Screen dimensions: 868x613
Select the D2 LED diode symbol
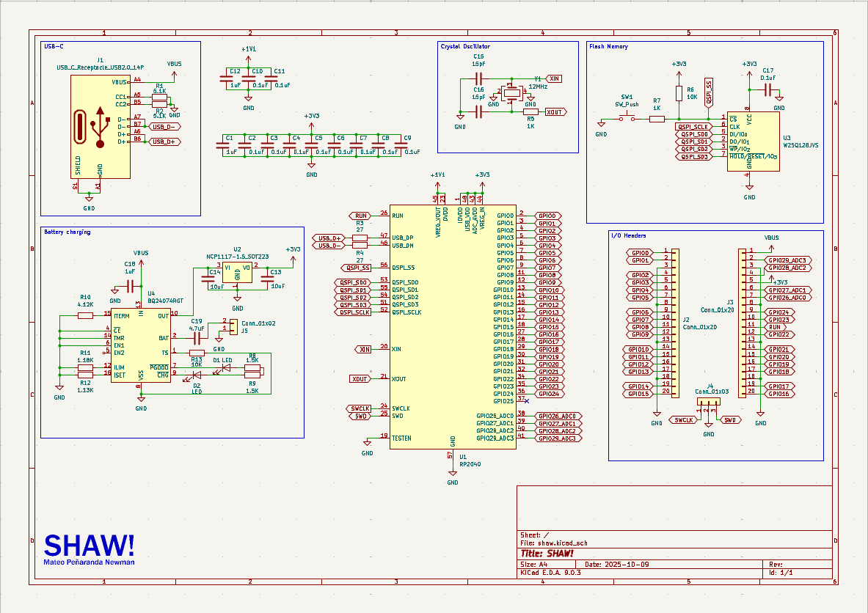(x=197, y=375)
